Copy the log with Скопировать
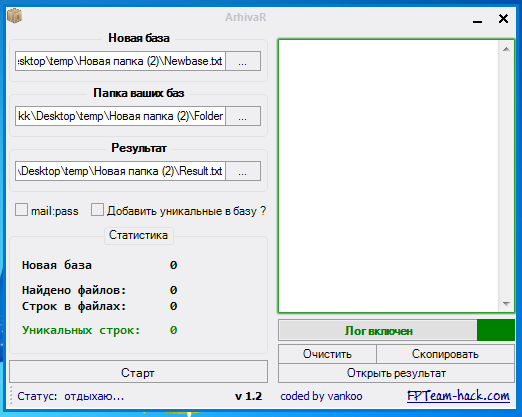The width and height of the screenshot is (522, 417). pos(445,354)
